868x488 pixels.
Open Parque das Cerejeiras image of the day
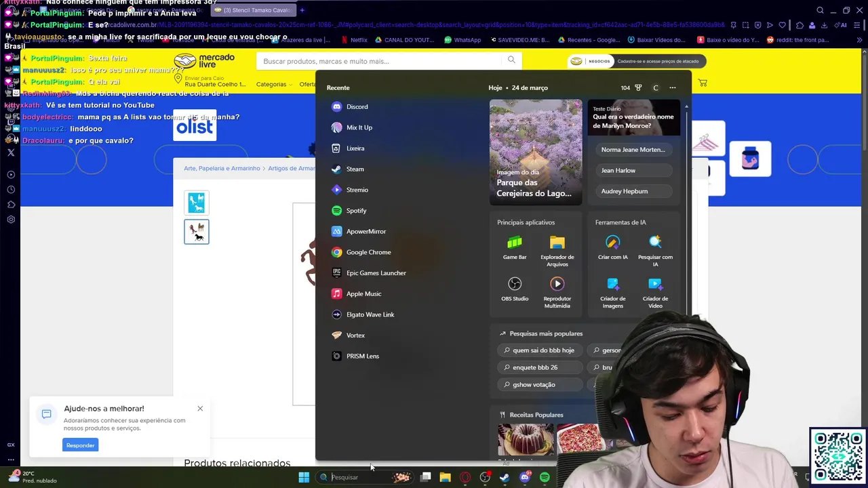536,152
